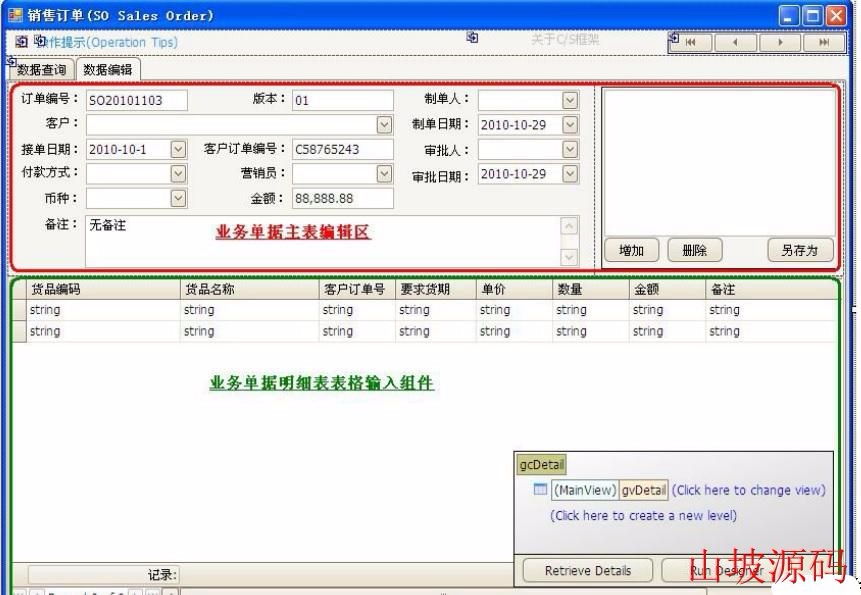Image resolution: width=861 pixels, height=595 pixels.
Task: Advance to next record with navigation arrow
Action: click(x=781, y=42)
